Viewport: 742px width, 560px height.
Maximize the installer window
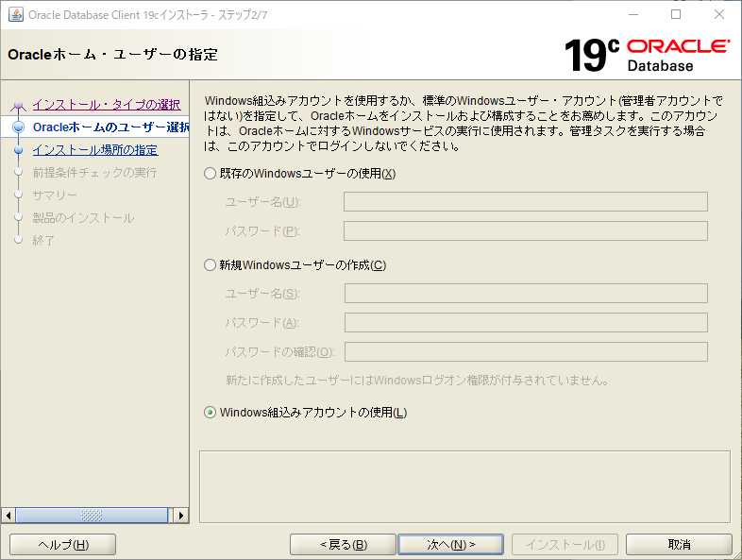[x=675, y=15]
